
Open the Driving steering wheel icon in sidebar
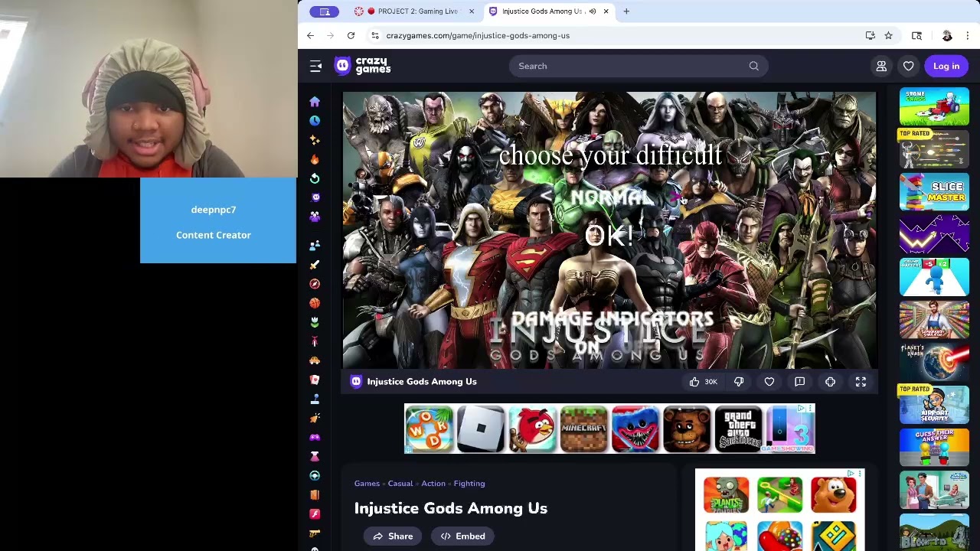pyautogui.click(x=315, y=475)
